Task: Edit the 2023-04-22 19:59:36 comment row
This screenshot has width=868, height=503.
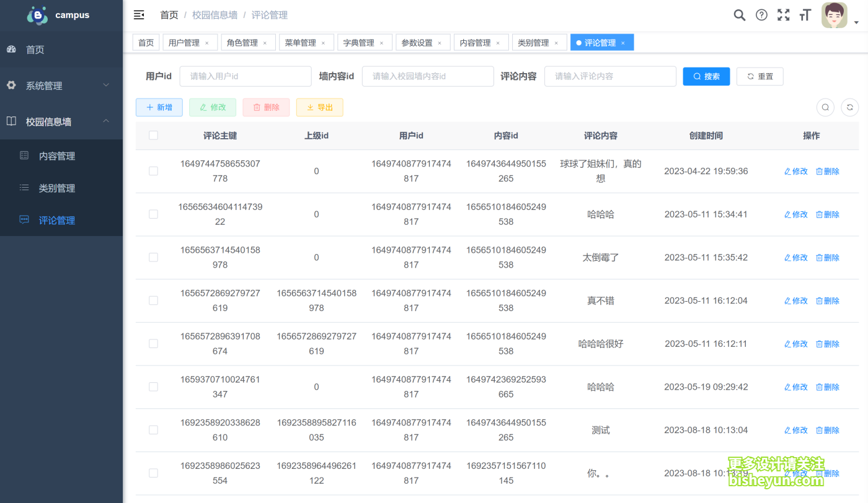Action: 796,172
